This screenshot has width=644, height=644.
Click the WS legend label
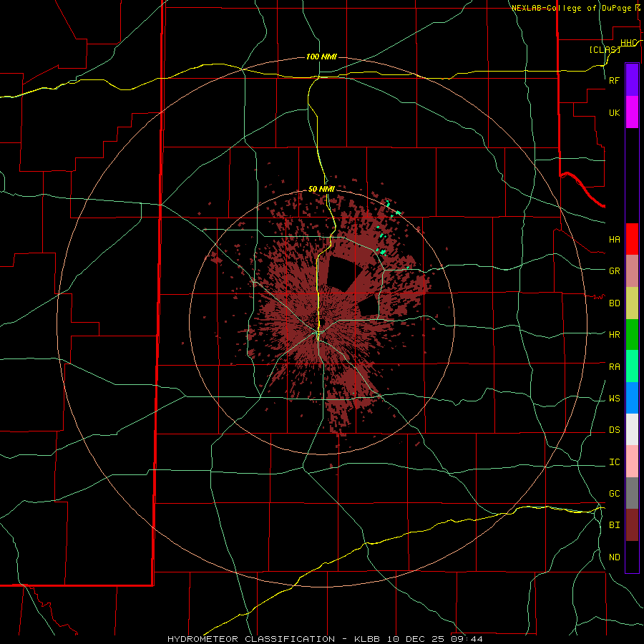point(614,399)
